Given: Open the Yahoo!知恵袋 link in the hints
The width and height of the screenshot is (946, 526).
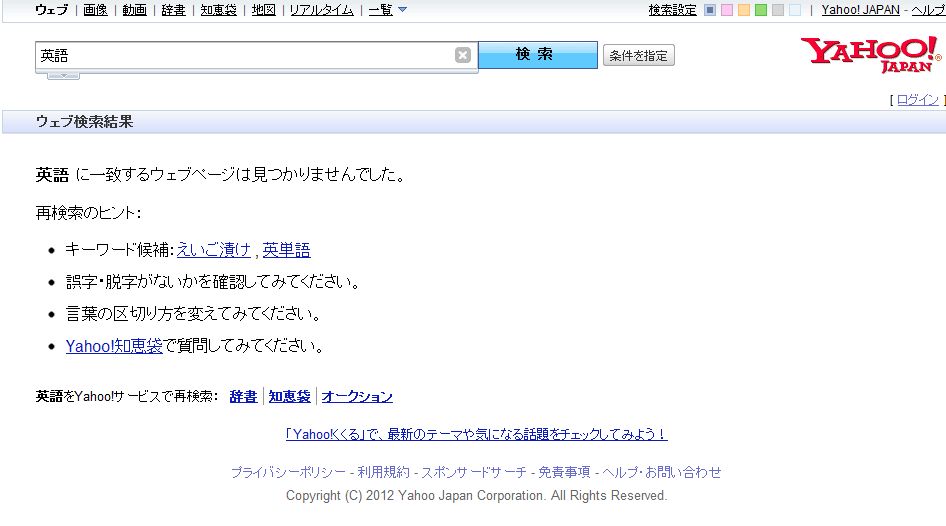Looking at the screenshot, I should pos(114,346).
